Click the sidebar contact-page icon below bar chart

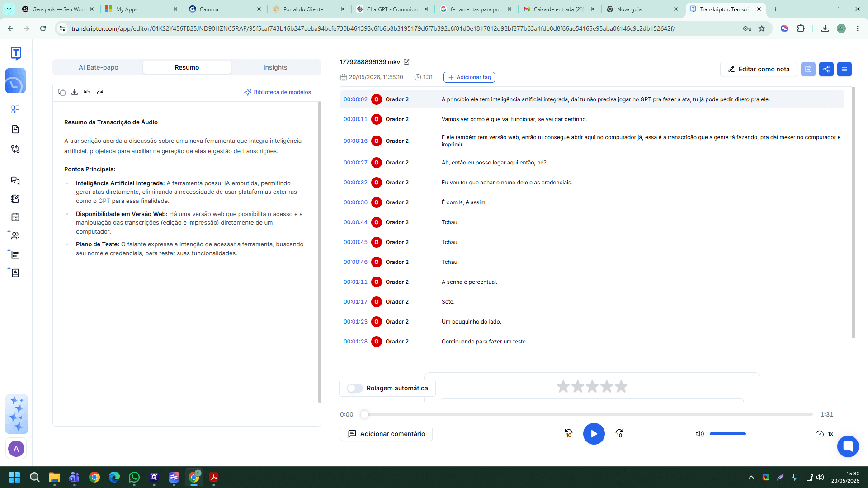(x=15, y=273)
